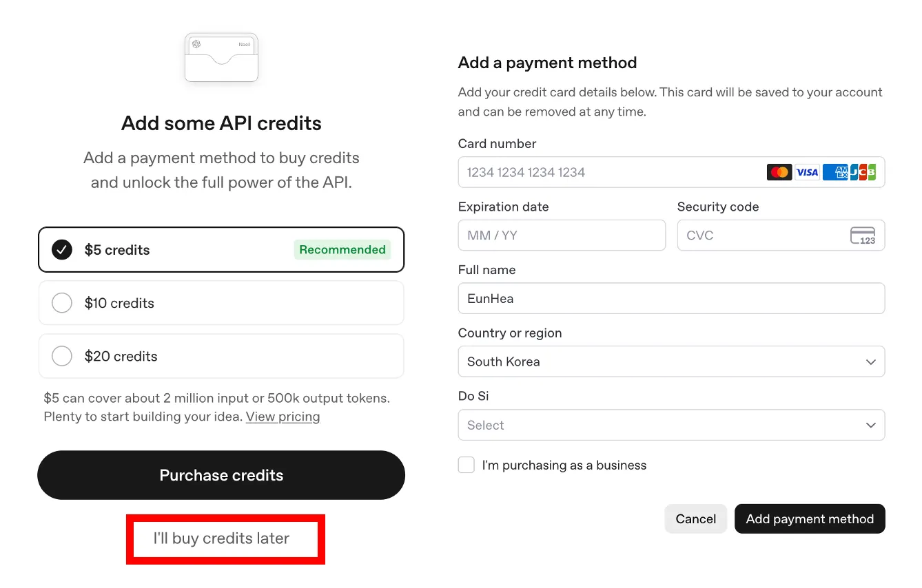Focus the Card number field
The width and height of the screenshot is (922, 588).
pyautogui.click(x=610, y=172)
